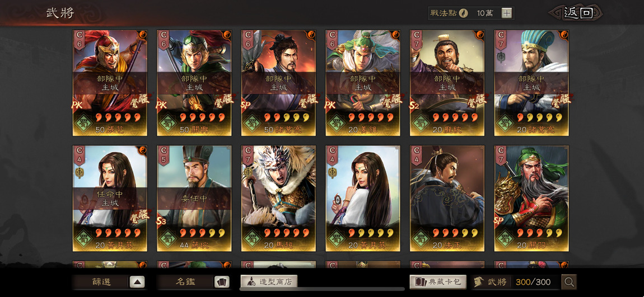Select the 關羽 SP general card
This screenshot has width=644, height=297.
point(531,198)
